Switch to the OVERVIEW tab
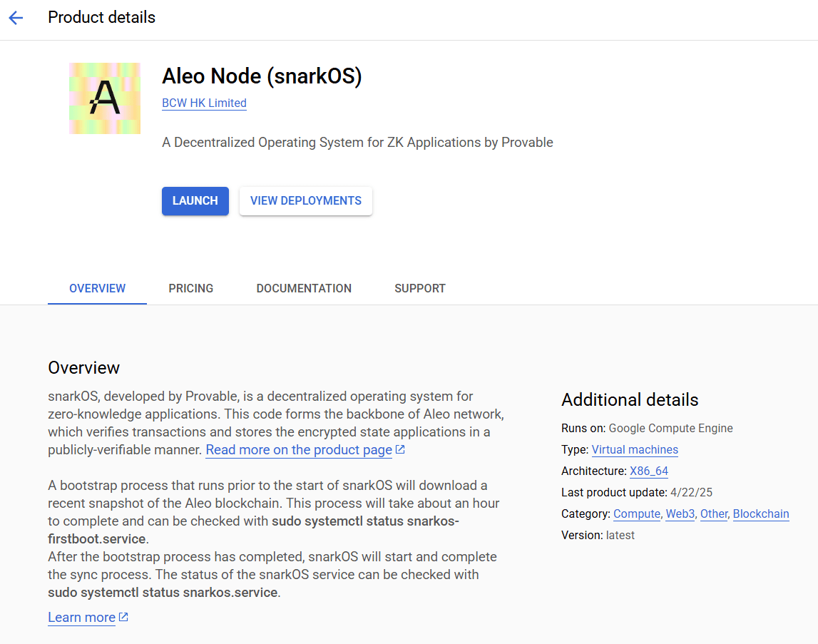 coord(97,288)
